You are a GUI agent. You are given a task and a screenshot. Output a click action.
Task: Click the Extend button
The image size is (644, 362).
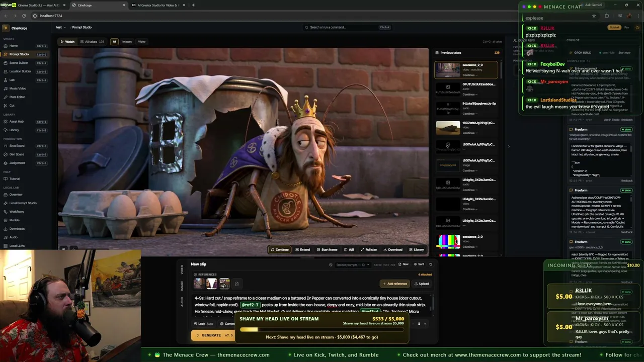(302, 249)
